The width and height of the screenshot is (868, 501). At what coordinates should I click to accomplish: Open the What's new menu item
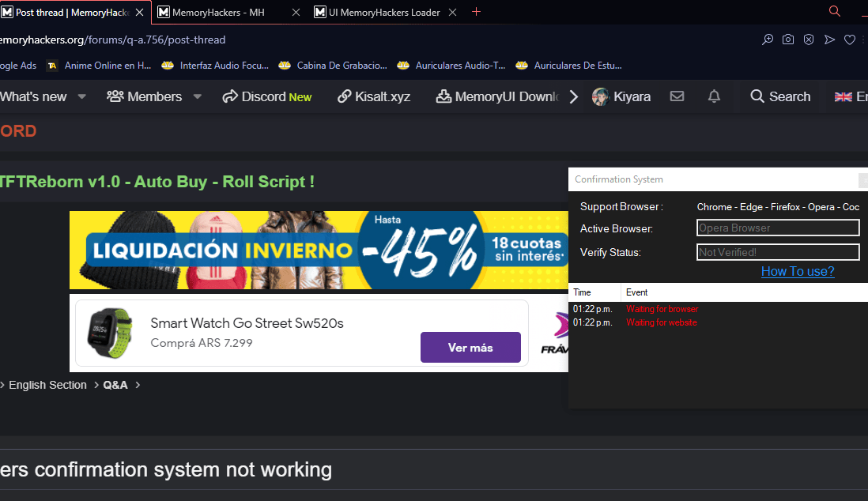(33, 97)
